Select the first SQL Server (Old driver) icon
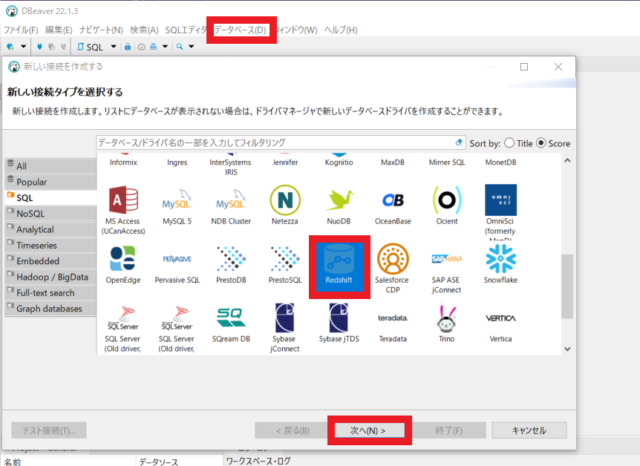This screenshot has width=640, height=466. click(123, 318)
